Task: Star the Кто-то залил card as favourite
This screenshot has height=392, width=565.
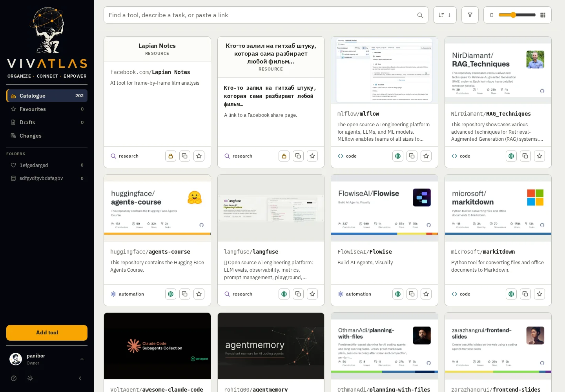Action: [312, 156]
